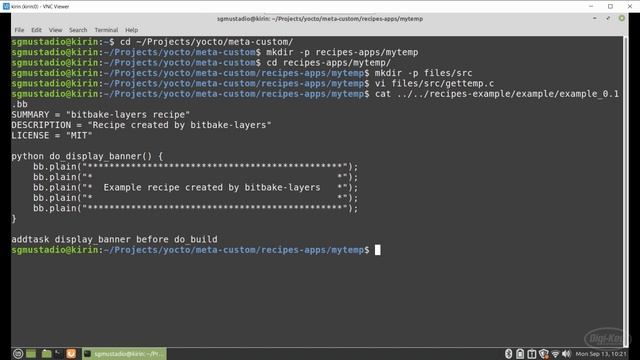
Task: Open the Edit menu in terminal
Action: [x=36, y=30]
